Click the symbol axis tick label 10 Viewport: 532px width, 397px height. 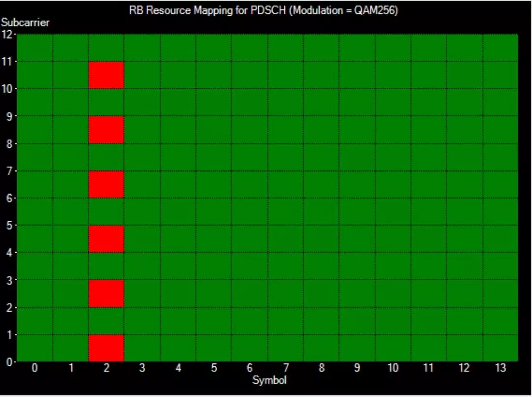393,368
